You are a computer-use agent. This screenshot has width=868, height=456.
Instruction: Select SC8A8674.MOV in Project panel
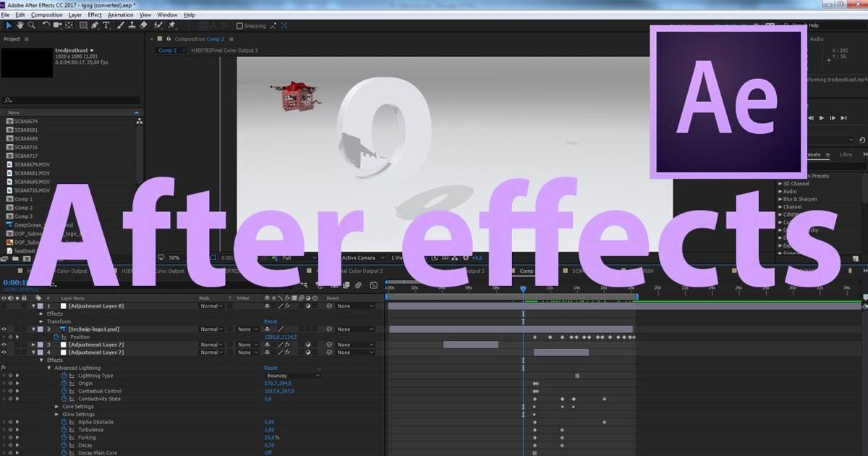pos(32,164)
